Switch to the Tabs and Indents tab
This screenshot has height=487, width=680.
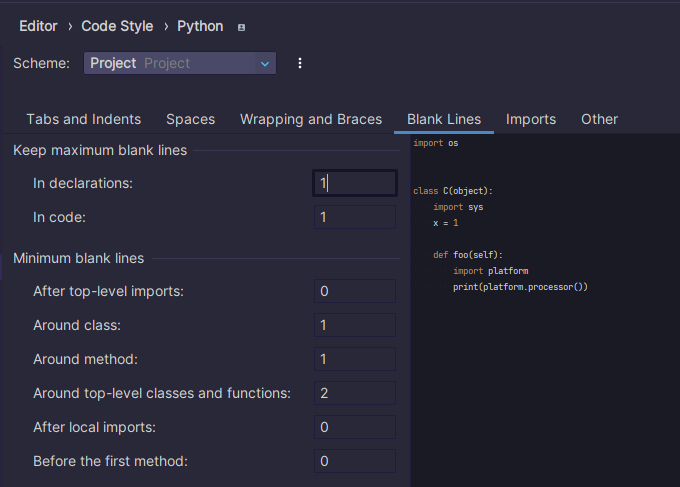[x=83, y=119]
